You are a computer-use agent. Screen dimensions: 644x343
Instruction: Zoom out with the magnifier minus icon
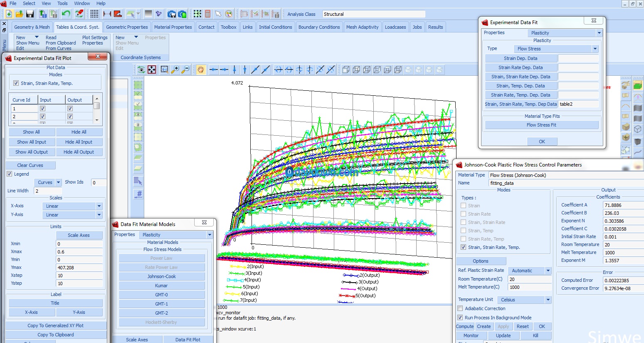click(185, 70)
